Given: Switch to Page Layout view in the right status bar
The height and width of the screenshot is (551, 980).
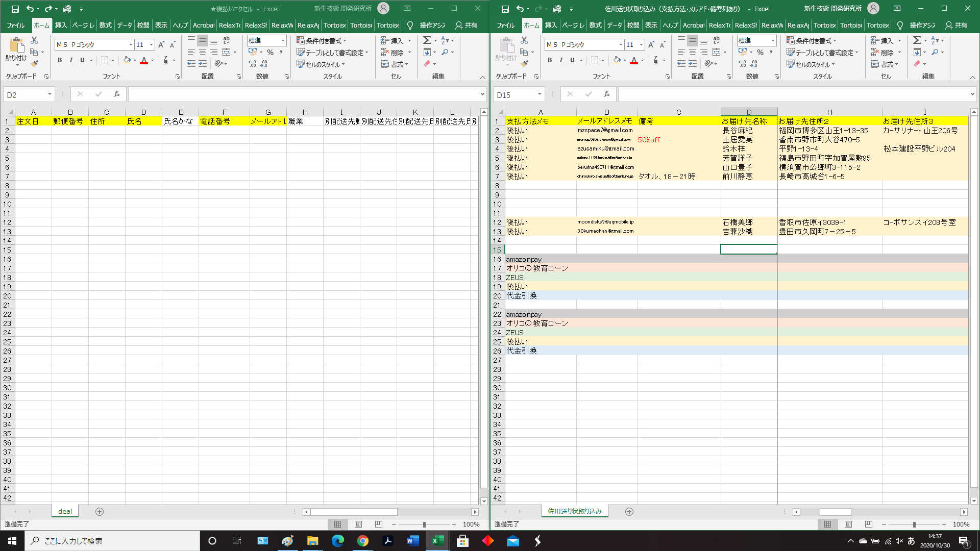Looking at the screenshot, I should (x=848, y=524).
